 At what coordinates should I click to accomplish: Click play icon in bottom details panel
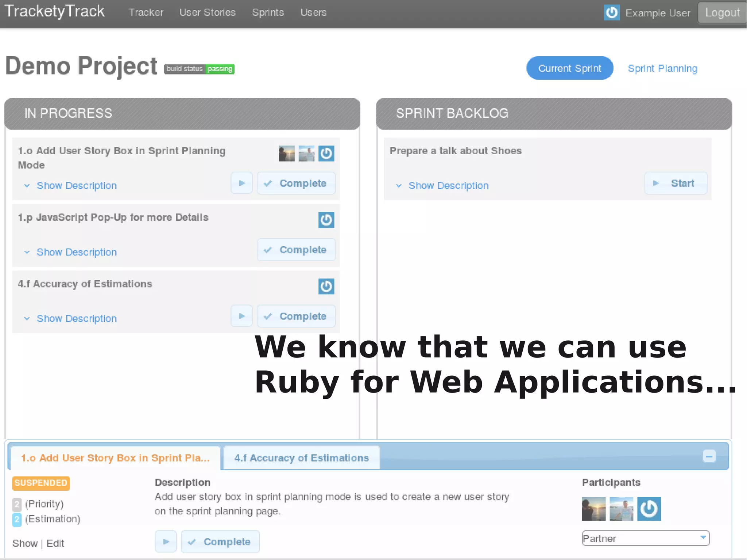click(166, 542)
